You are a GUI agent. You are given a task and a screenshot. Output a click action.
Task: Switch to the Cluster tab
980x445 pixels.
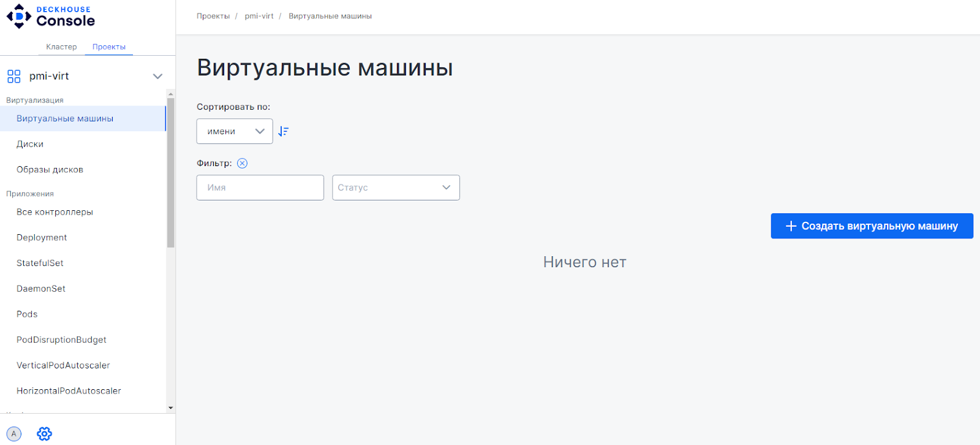click(x=61, y=47)
